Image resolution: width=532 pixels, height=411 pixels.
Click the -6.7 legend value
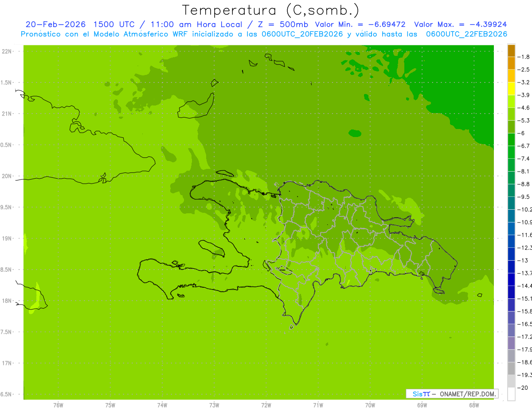[x=524, y=146]
